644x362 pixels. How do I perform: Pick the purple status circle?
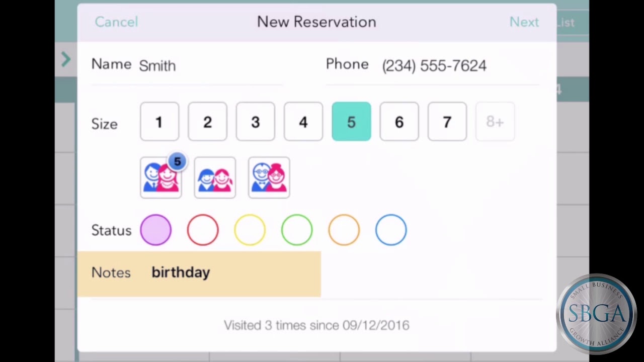pos(156,230)
